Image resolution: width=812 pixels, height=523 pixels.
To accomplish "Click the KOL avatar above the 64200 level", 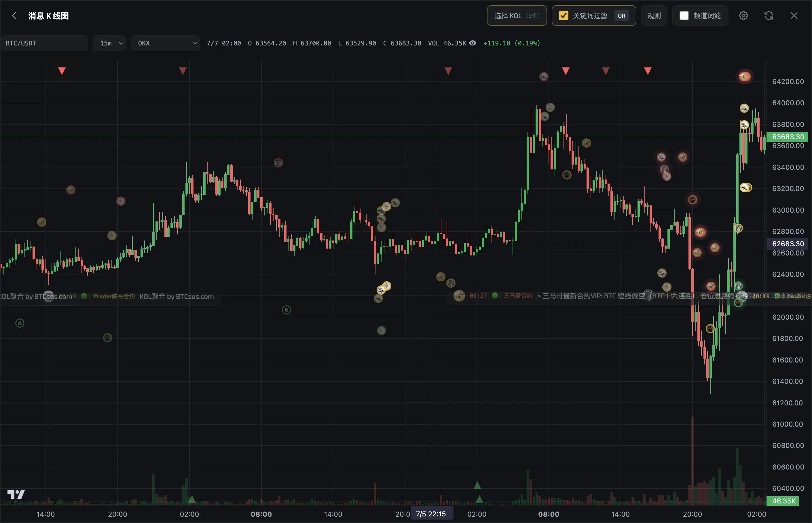I will coord(744,77).
